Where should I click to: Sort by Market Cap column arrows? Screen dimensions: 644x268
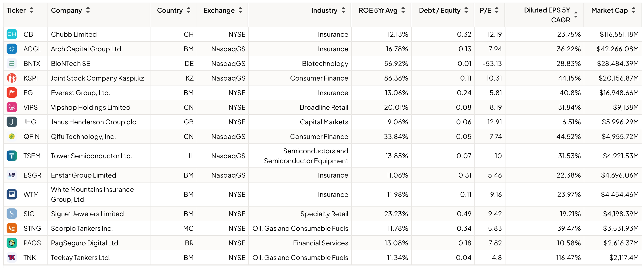click(633, 10)
